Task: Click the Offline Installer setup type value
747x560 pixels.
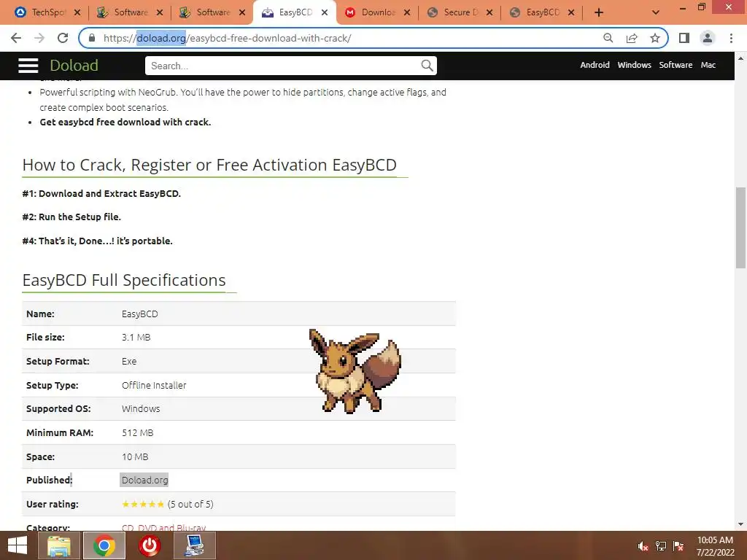Action: coord(154,385)
